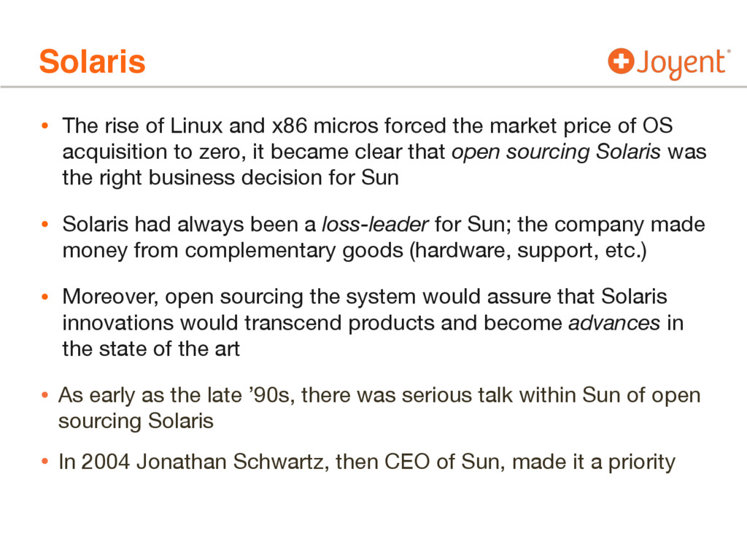
Task: Click the first orange bullet point
Action: [44, 125]
